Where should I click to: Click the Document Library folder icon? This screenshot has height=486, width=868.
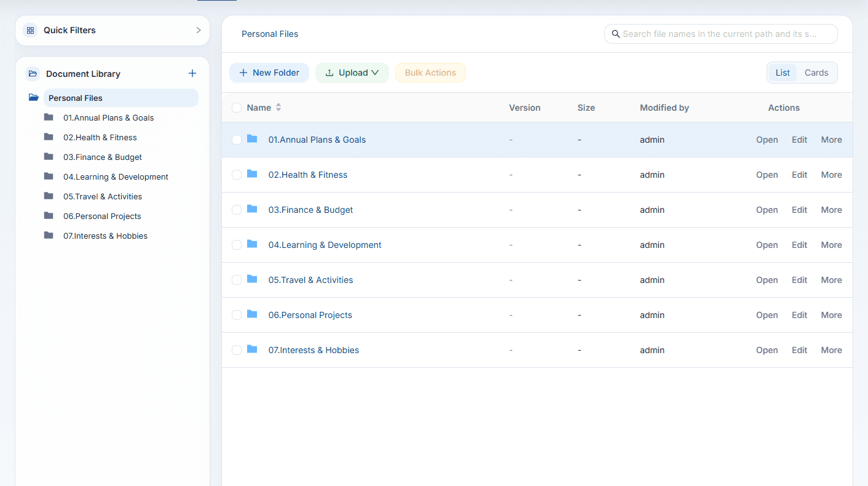coord(33,74)
